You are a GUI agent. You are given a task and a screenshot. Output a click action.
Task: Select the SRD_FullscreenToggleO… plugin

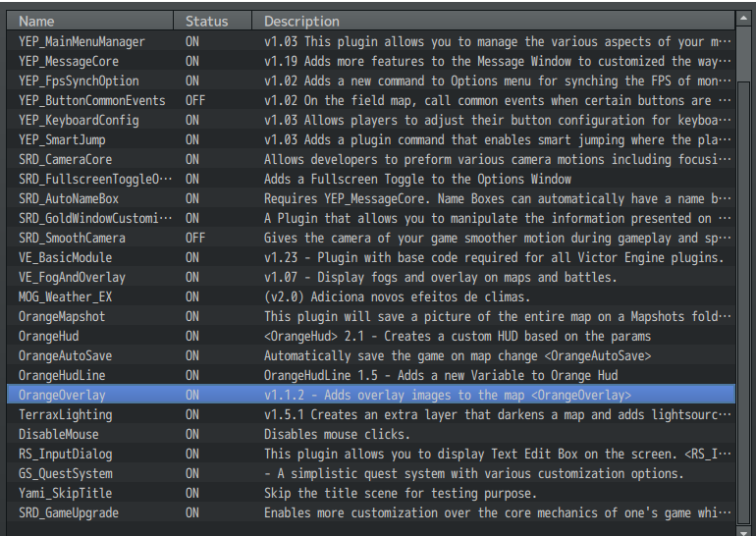371,179
